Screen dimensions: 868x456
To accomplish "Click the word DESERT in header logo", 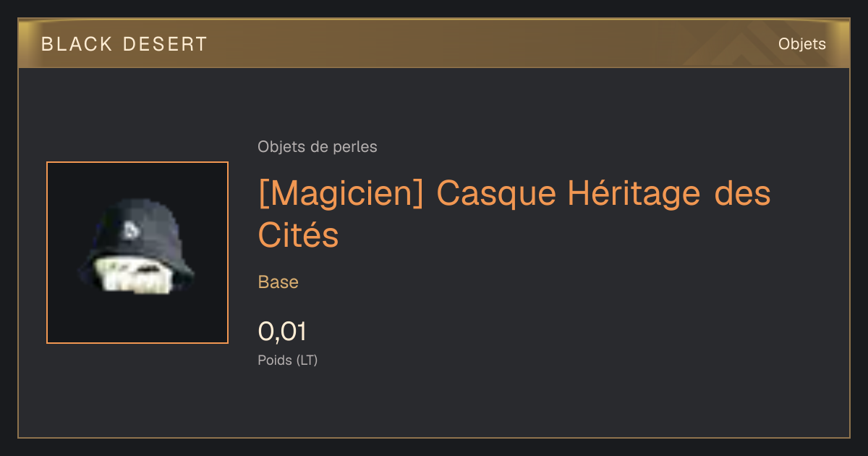I will click(x=166, y=44).
